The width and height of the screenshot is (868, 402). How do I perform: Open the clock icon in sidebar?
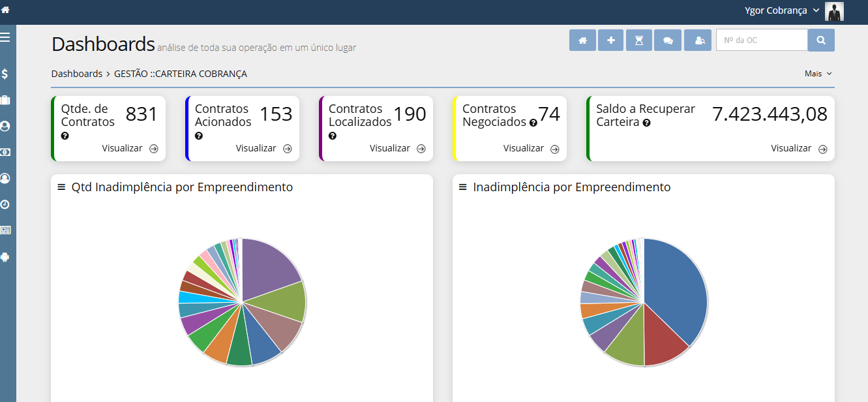tap(5, 204)
